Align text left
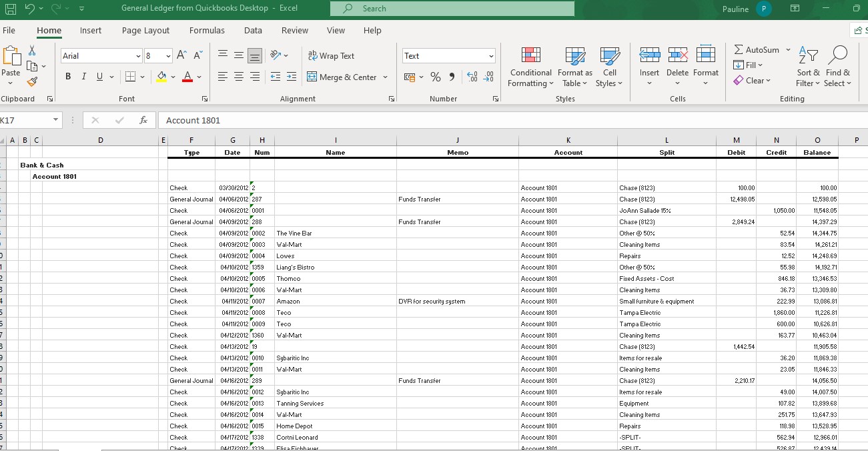The width and height of the screenshot is (868, 451). (223, 77)
